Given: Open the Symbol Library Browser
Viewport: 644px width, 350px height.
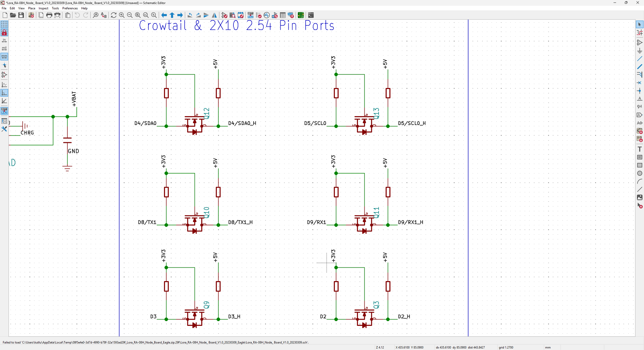Looking at the screenshot, I should tap(232, 15).
